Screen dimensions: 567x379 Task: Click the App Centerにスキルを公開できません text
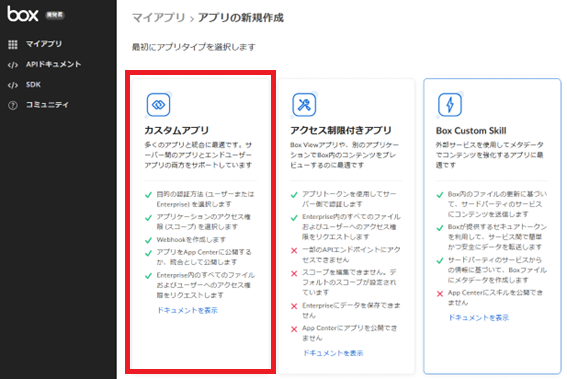(495, 297)
